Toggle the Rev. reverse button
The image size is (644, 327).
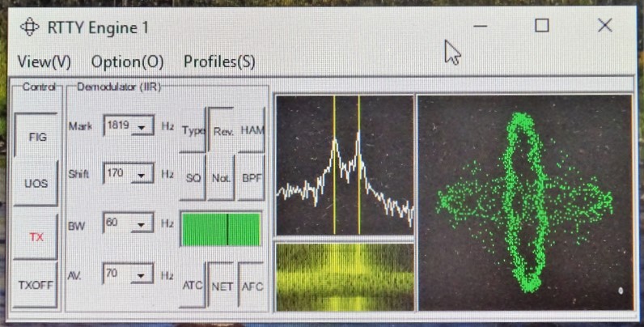[x=222, y=131]
